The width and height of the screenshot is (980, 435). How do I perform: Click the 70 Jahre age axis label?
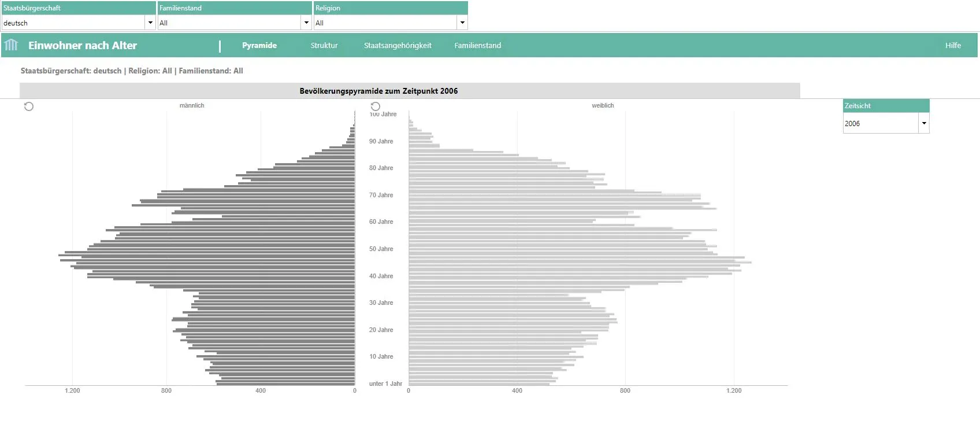click(x=381, y=195)
